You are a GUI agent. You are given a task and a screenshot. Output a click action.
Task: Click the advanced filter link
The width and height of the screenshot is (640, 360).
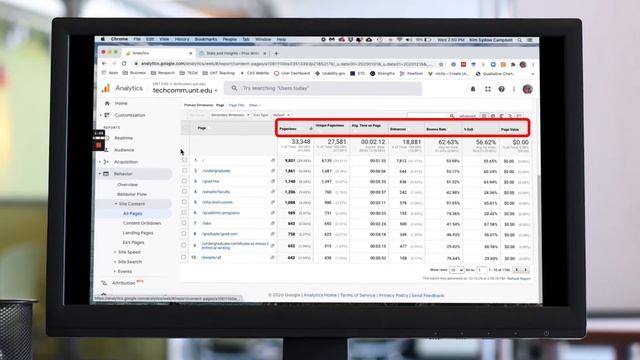click(x=467, y=116)
